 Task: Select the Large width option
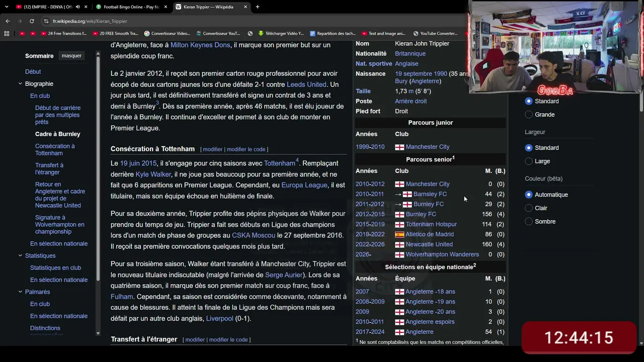[x=528, y=161]
